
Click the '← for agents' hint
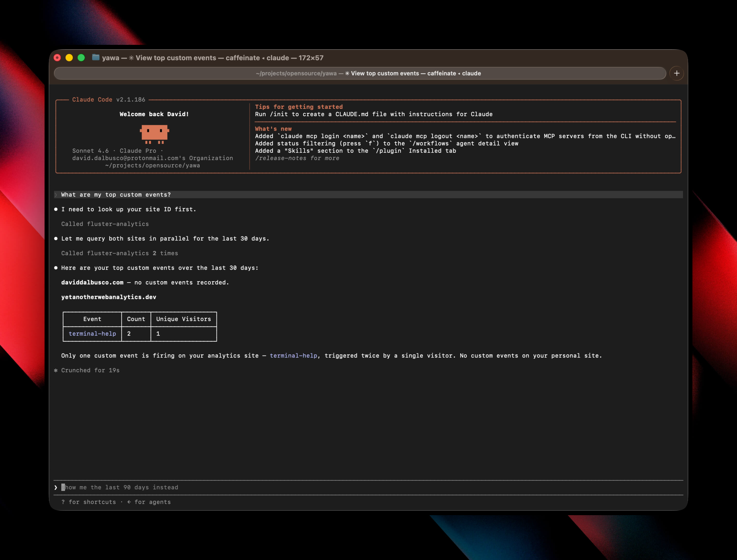tap(149, 502)
